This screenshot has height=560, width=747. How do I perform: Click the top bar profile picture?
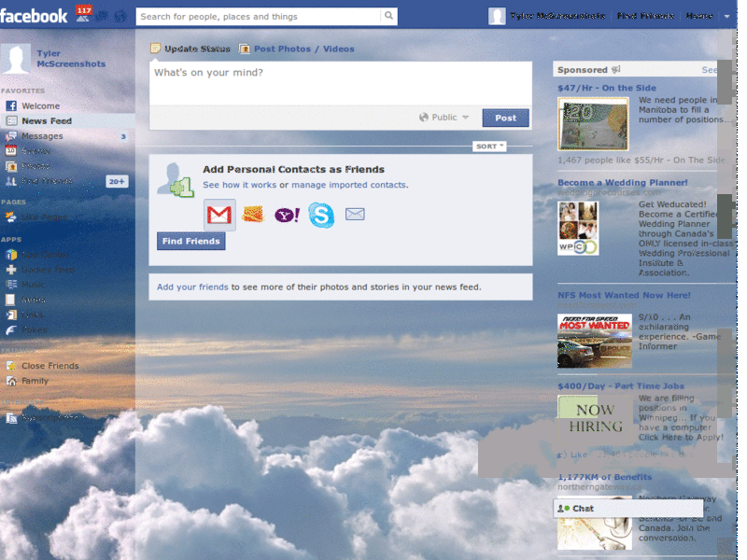click(x=497, y=16)
